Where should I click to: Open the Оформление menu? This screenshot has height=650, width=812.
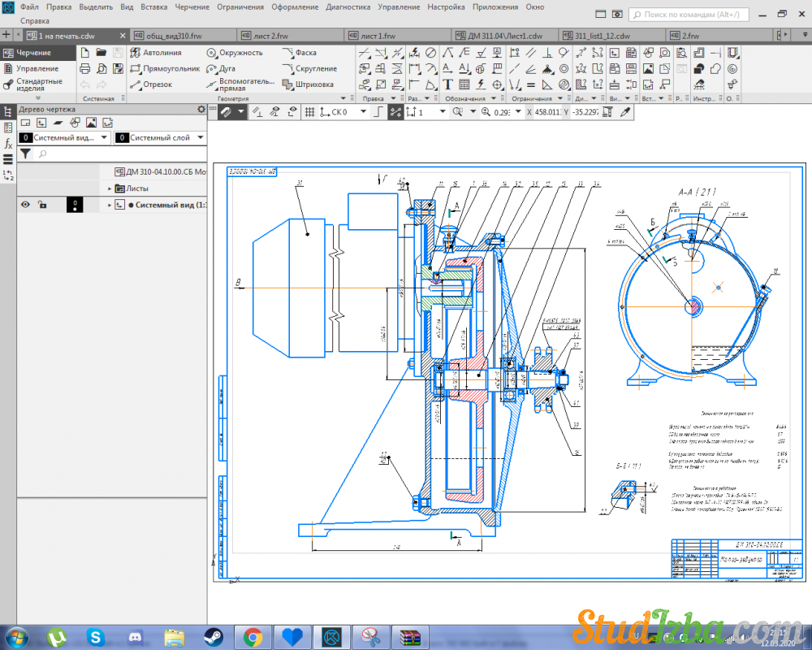click(294, 6)
